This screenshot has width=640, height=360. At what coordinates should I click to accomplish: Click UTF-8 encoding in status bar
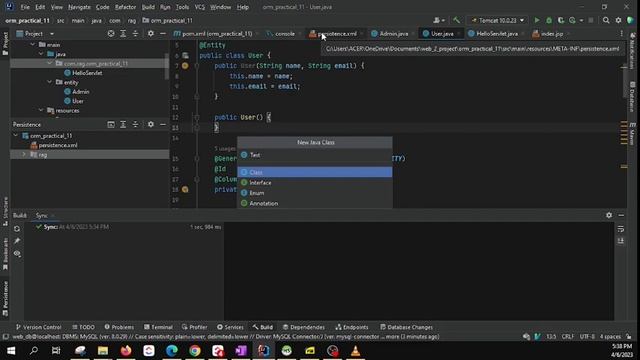tap(587, 337)
